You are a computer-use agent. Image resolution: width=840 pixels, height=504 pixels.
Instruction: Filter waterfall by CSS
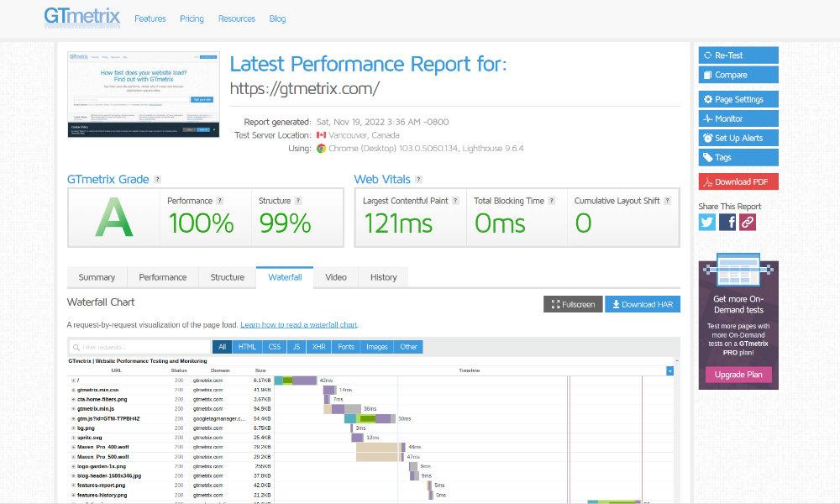click(x=275, y=347)
